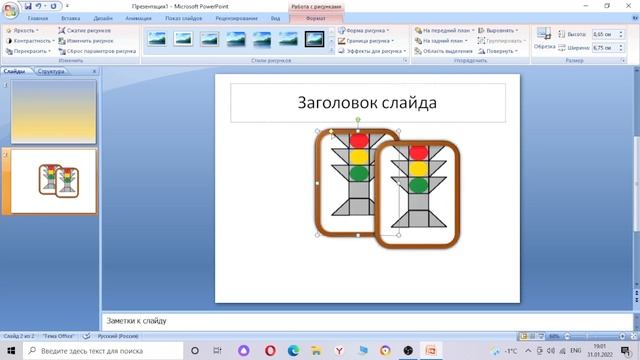The image size is (640, 360).
Task: Open the Размер (Size) dialog launcher
Action: pyautogui.click(x=623, y=60)
